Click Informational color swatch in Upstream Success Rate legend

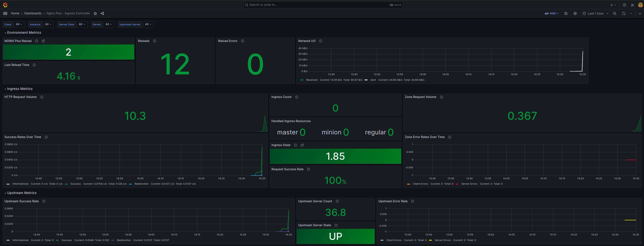[x=8, y=240]
